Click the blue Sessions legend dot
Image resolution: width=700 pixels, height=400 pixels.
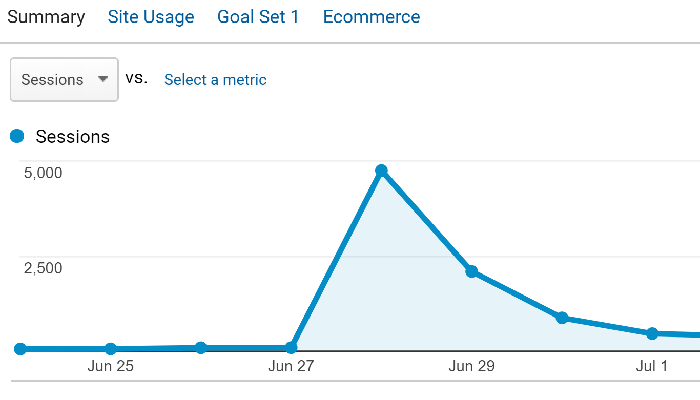(x=17, y=136)
